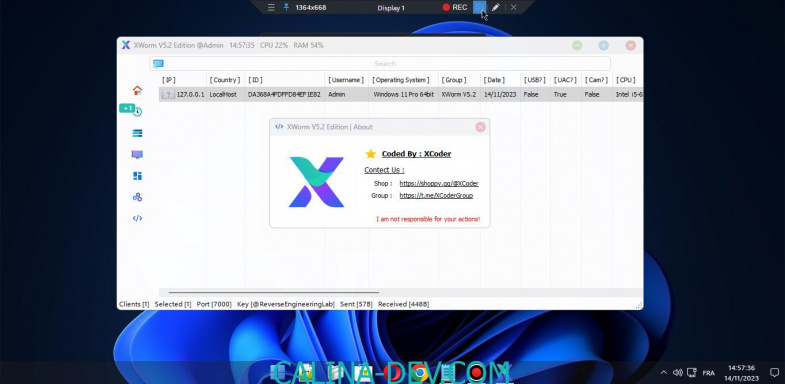Click Selected [1] in status bar

(x=173, y=304)
